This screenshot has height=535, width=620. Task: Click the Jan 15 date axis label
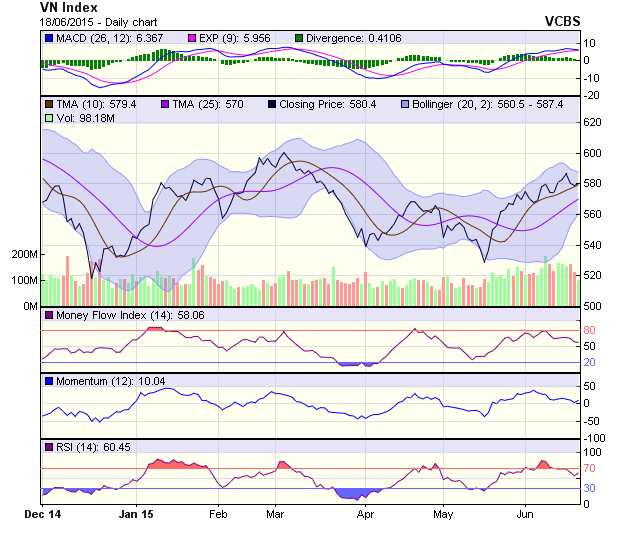(x=136, y=514)
